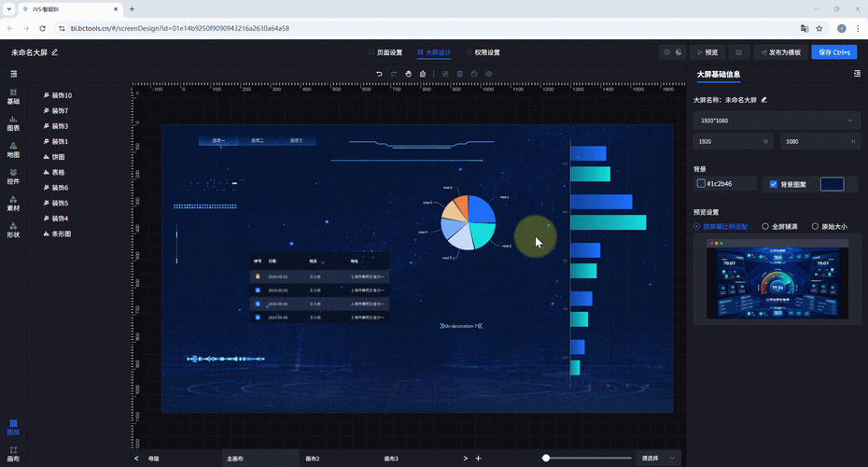
Task: Open the 地图 (Map) component category
Action: coord(13,150)
